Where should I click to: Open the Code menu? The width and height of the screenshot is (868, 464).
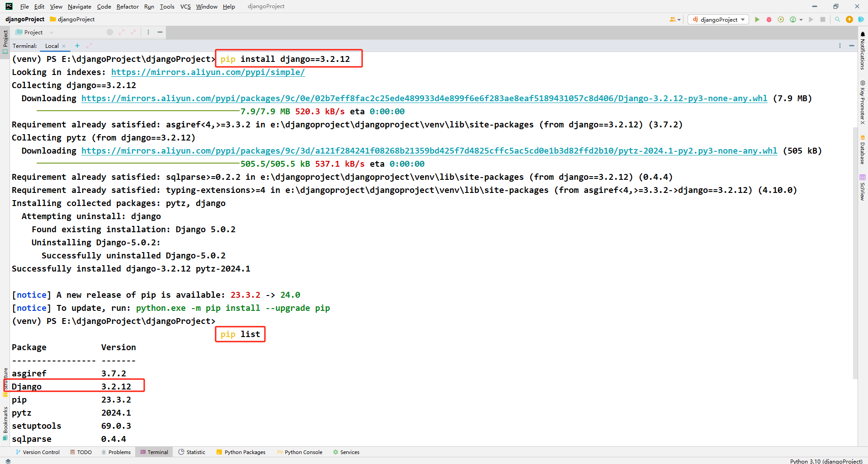pyautogui.click(x=104, y=6)
